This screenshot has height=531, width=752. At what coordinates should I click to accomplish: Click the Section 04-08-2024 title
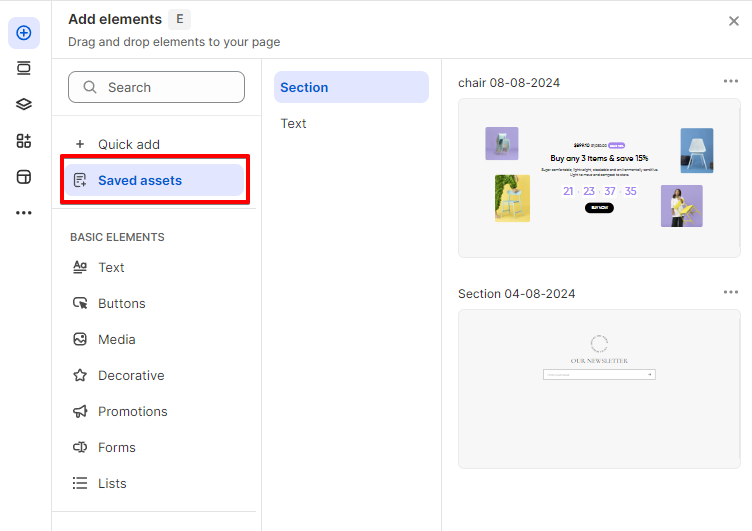pos(517,294)
